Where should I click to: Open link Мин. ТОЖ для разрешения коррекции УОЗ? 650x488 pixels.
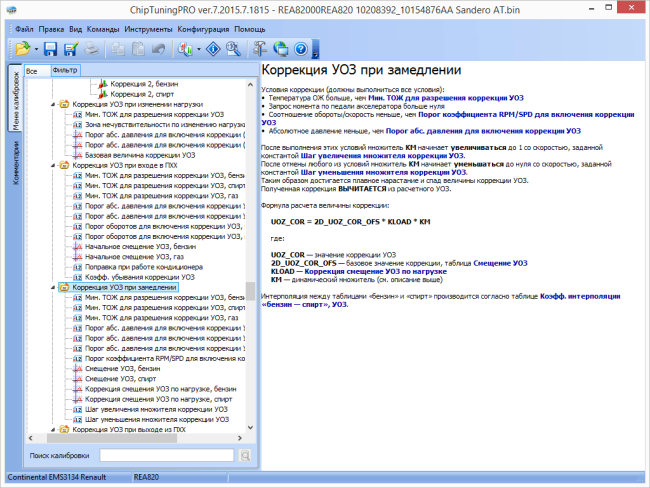[446, 98]
